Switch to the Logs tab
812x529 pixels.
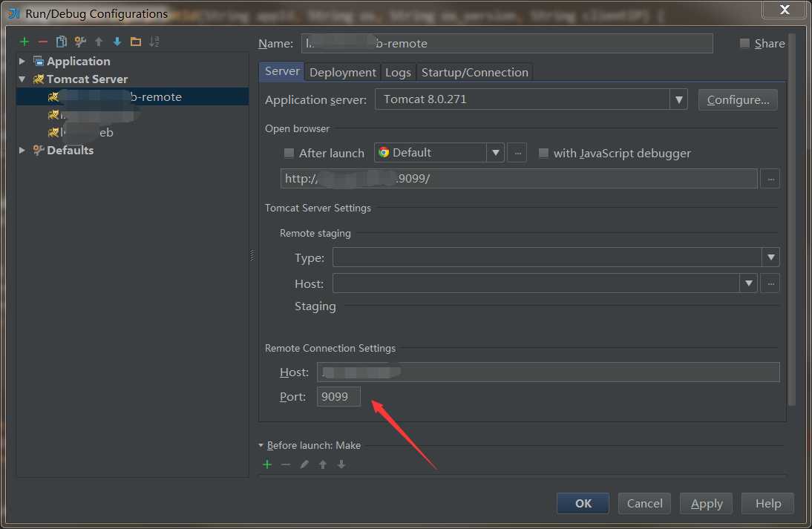coord(398,73)
